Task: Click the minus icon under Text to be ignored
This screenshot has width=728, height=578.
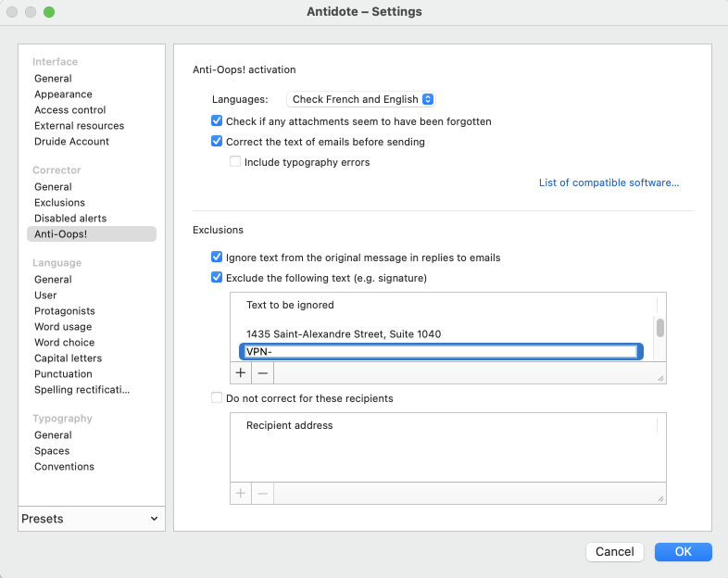Action: 263,372
